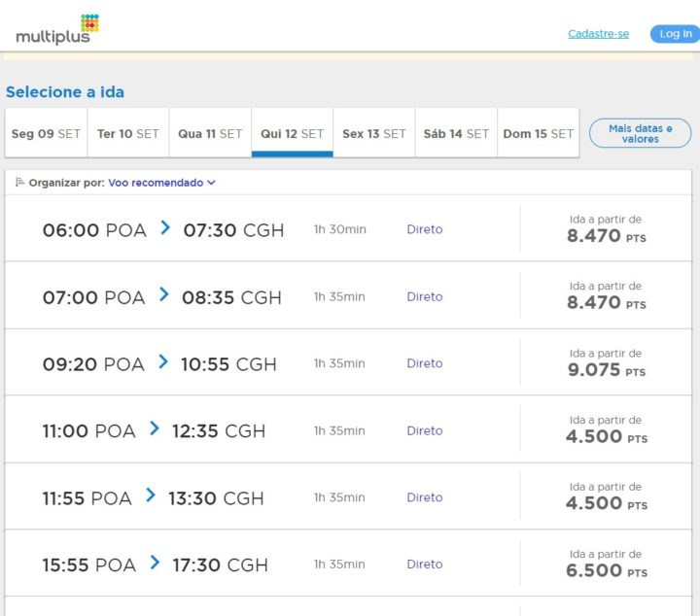Screen dimensions: 700x616
Task: Click the 11:55 POA departure time
Action: (87, 498)
